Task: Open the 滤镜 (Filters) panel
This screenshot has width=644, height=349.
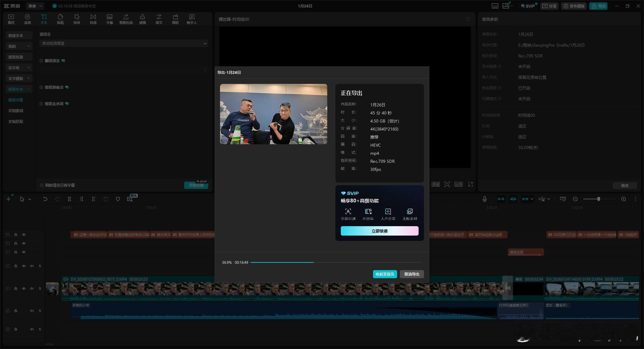Action: tap(143, 19)
